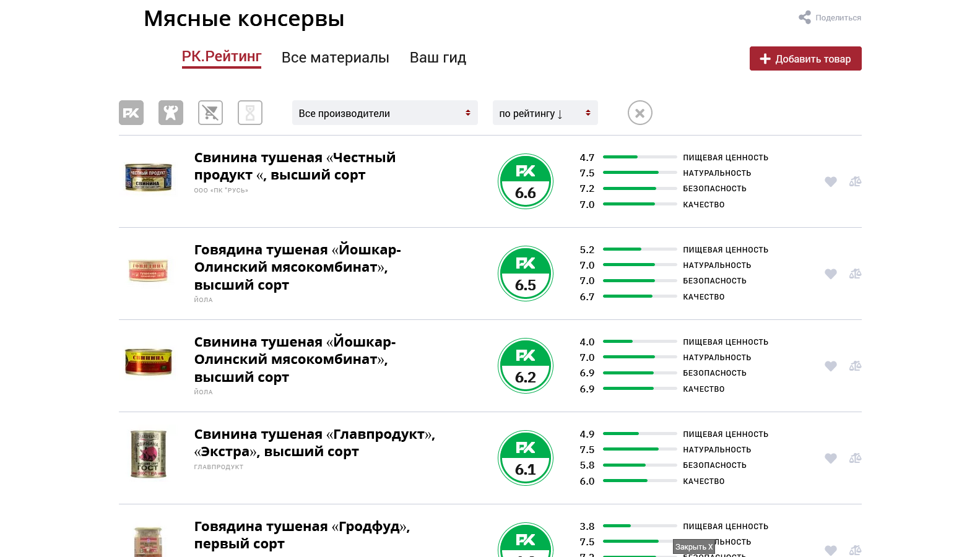Favorite the Говядина Йошкар-Олинский product

coord(831,274)
